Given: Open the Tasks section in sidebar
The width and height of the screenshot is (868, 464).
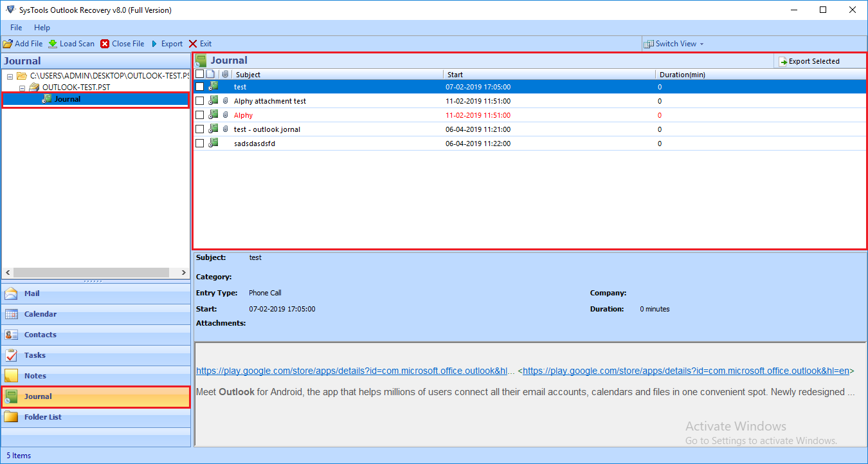Looking at the screenshot, I should pyautogui.click(x=35, y=355).
